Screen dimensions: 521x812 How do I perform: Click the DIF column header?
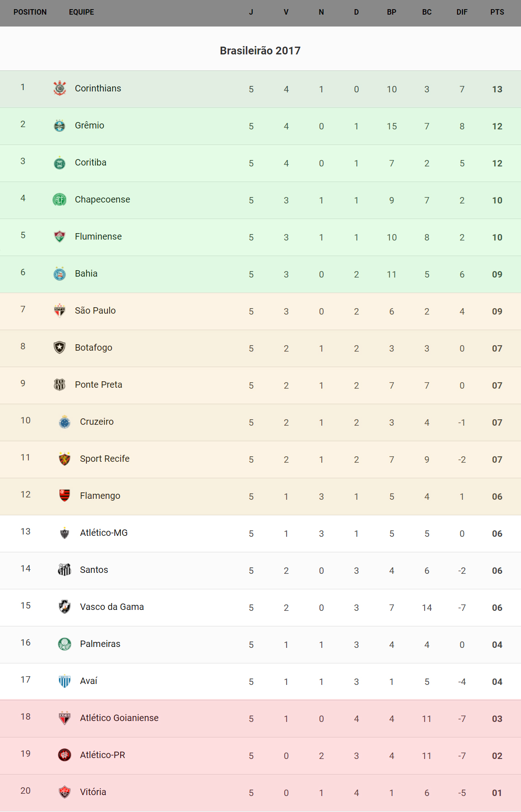click(x=462, y=12)
